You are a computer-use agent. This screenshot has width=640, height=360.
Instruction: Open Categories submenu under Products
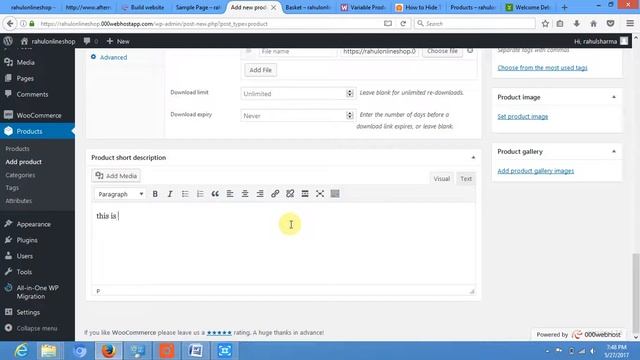[20, 175]
